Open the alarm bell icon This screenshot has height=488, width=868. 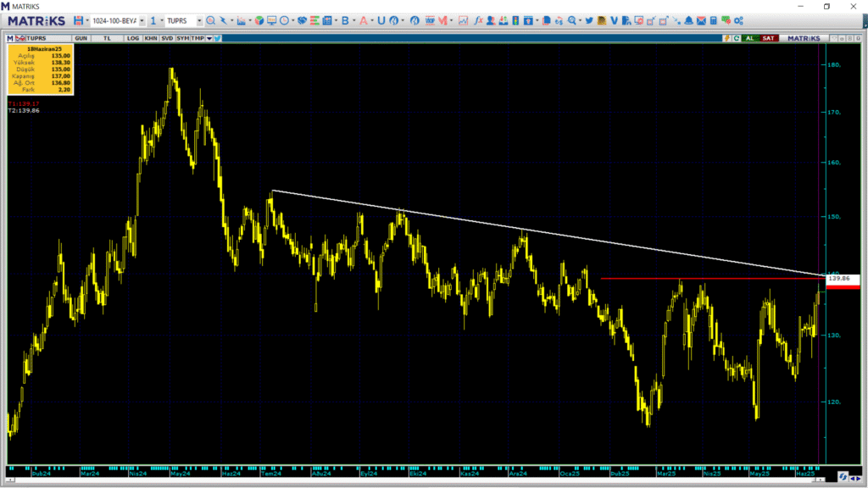tap(688, 19)
